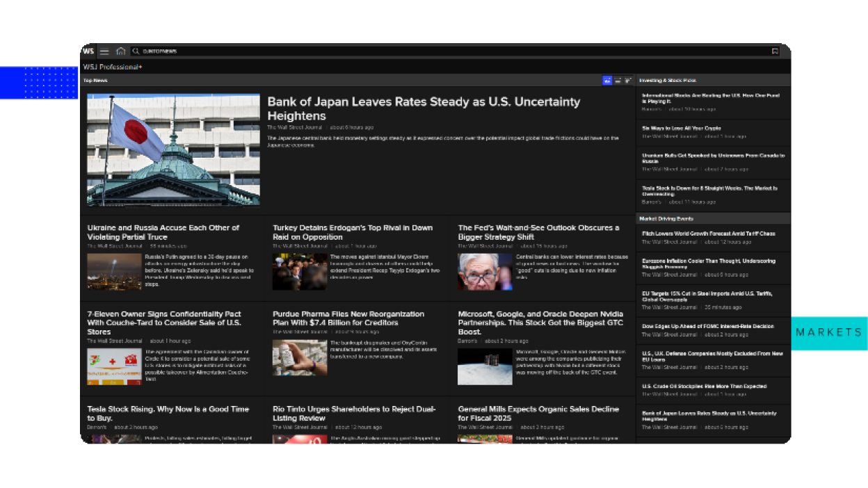Open Bank of Japan Leaves Rates Steady headline

424,108
